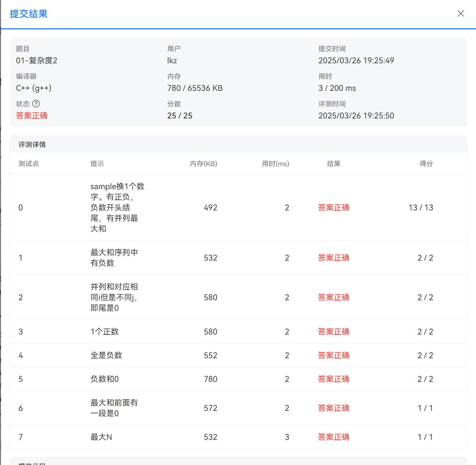This screenshot has width=476, height=465.
Task: Click 答案正确 result in the 最大和序列中有负数 row
Action: pyautogui.click(x=334, y=258)
